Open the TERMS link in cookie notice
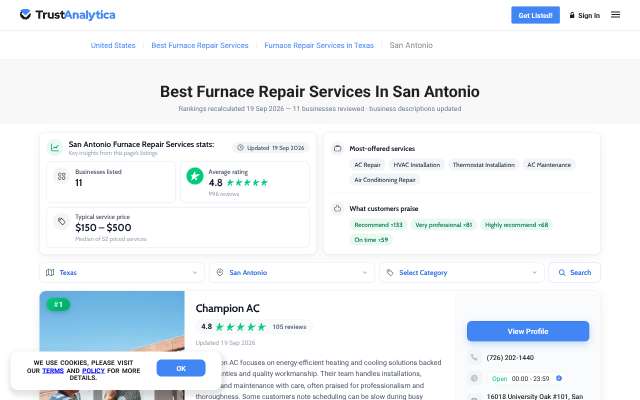The image size is (640, 400). [x=53, y=371]
